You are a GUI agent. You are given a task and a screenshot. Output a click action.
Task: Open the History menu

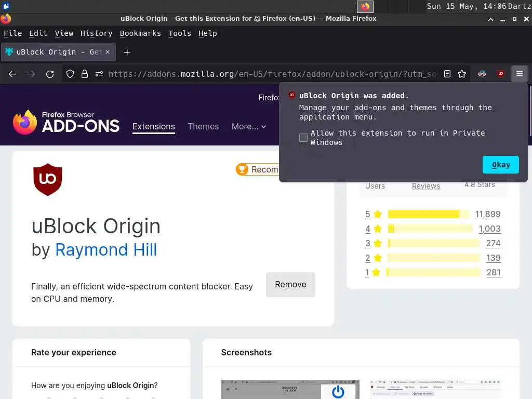[96, 33]
